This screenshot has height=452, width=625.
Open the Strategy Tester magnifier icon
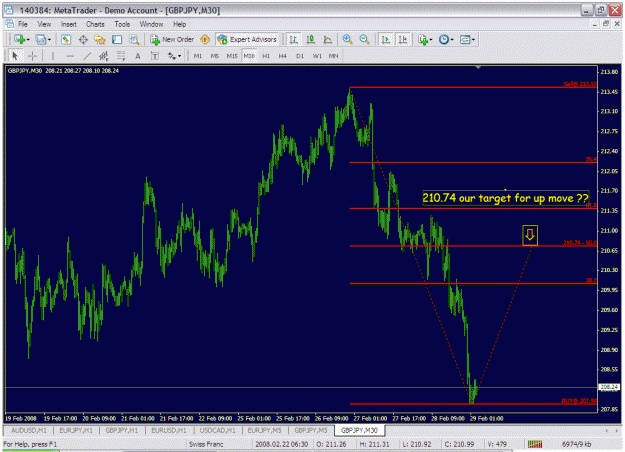pos(134,39)
